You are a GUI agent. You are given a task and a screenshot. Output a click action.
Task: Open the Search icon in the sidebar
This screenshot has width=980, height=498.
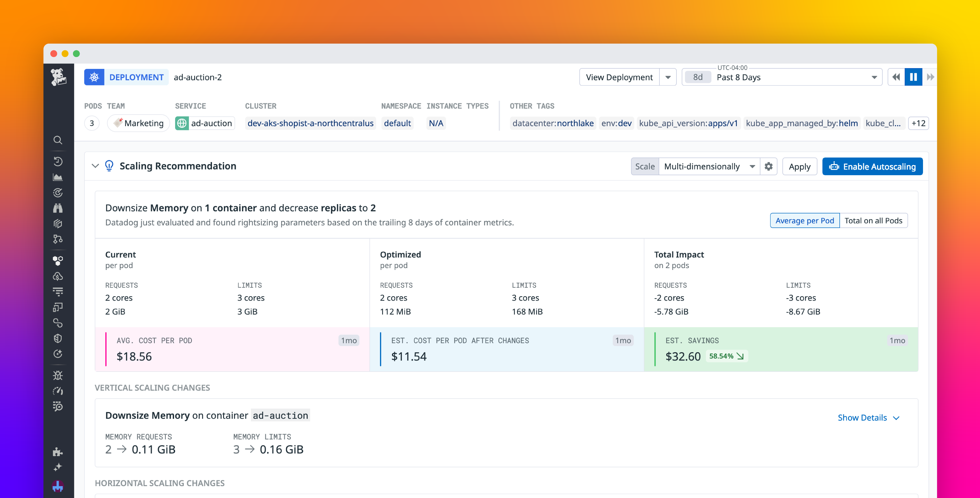[x=58, y=140]
